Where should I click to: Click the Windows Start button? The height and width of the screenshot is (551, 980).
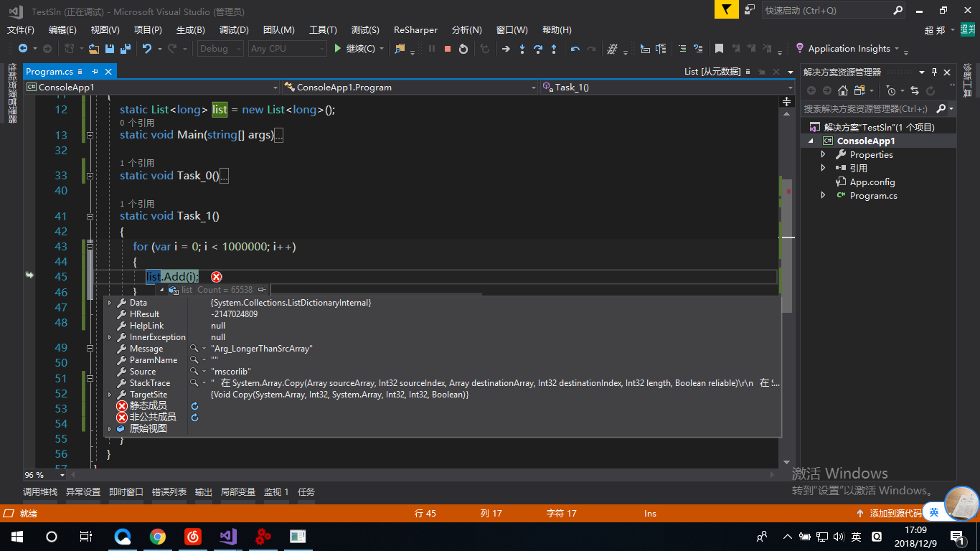[17, 536]
